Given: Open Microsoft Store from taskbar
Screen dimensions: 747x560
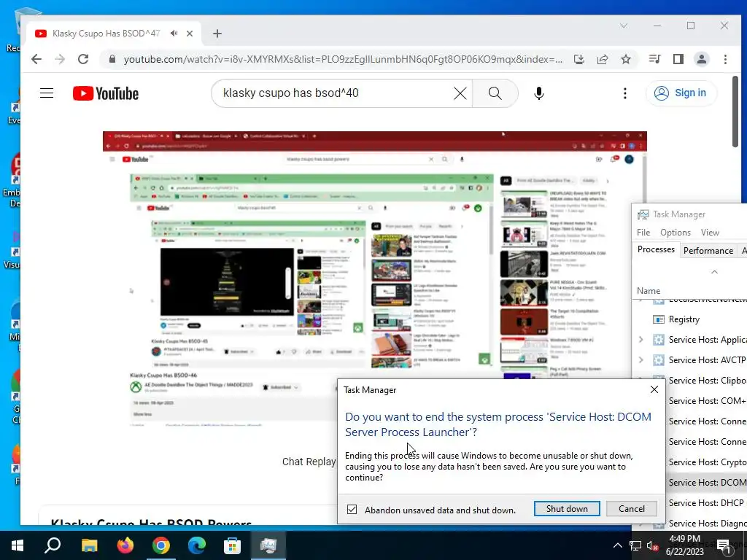Looking at the screenshot, I should (233, 545).
